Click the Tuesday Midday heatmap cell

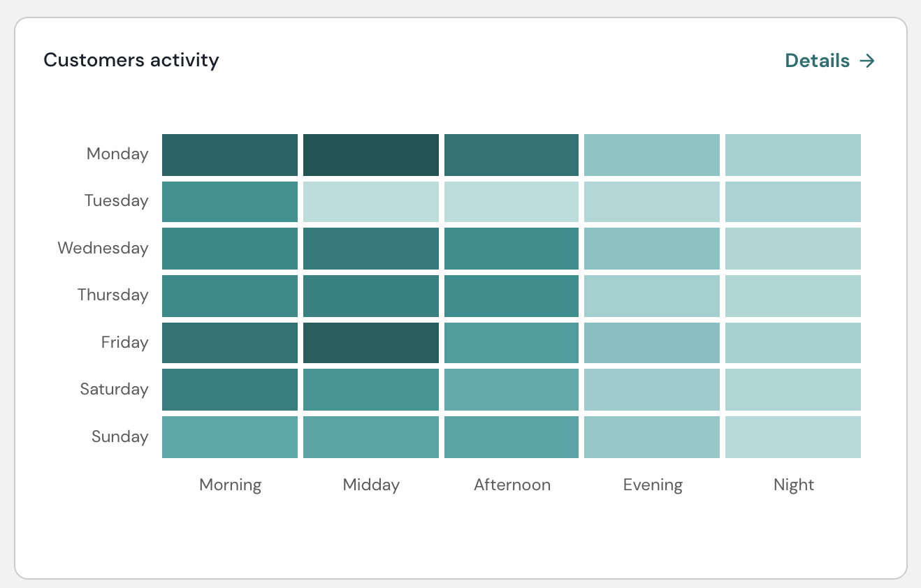[x=371, y=202]
